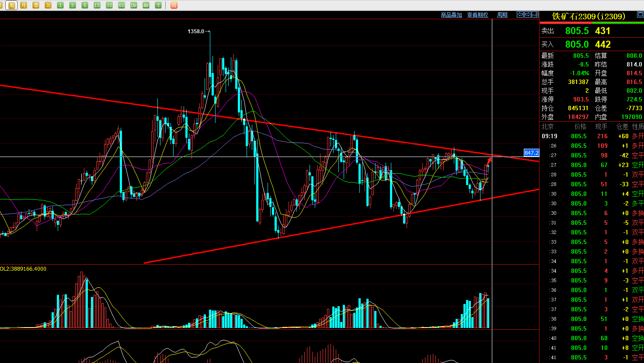This screenshot has width=644, height=363.
Task: Click the 最低 value 802.0
Action: [x=634, y=91]
